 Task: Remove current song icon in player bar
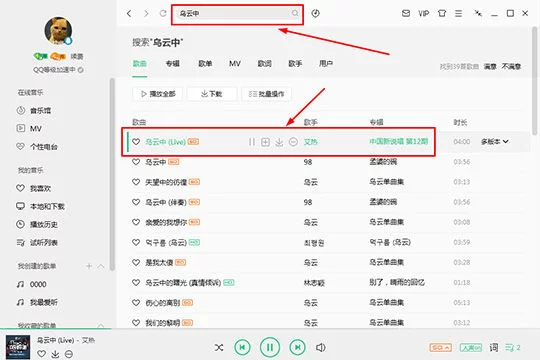click(x=69, y=354)
